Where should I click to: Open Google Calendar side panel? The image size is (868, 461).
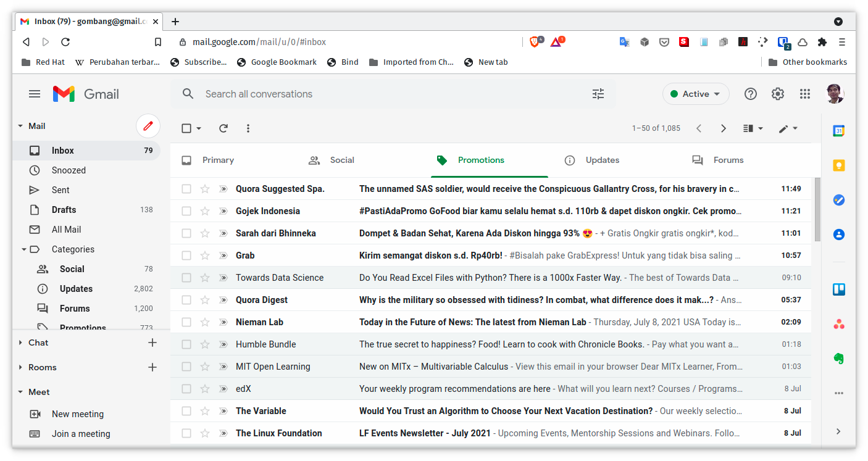[838, 131]
